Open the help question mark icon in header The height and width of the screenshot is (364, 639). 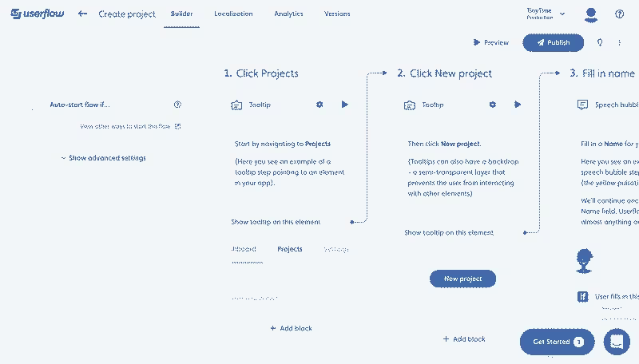click(620, 14)
